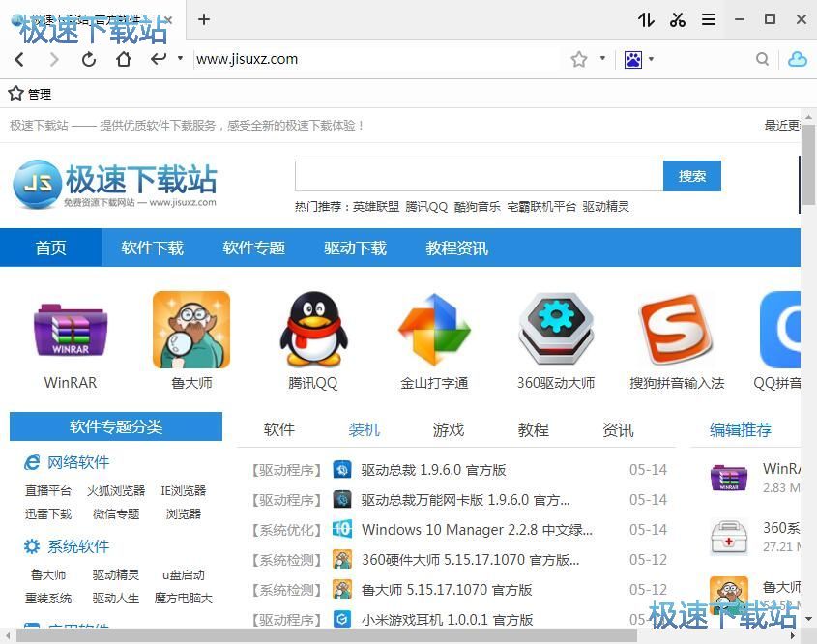
Task: Select the 游戏 list tab
Action: click(448, 429)
